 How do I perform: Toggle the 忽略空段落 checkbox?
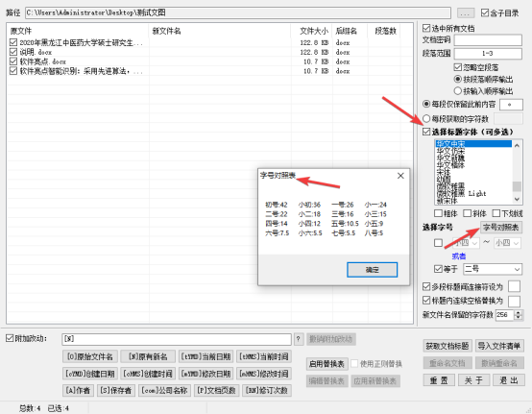pyautogui.click(x=458, y=67)
